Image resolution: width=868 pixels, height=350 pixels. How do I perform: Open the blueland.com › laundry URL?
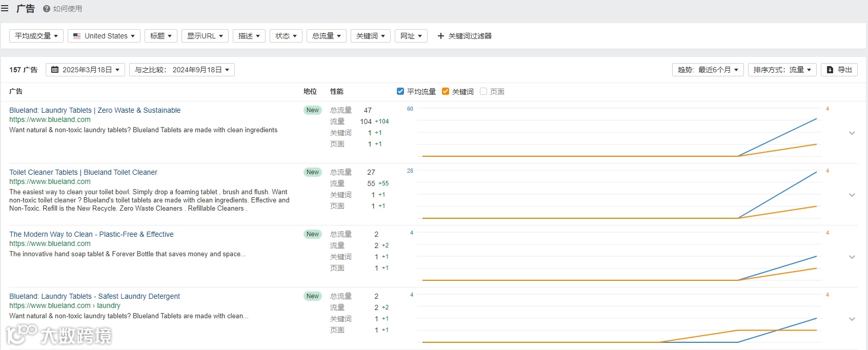pos(65,305)
